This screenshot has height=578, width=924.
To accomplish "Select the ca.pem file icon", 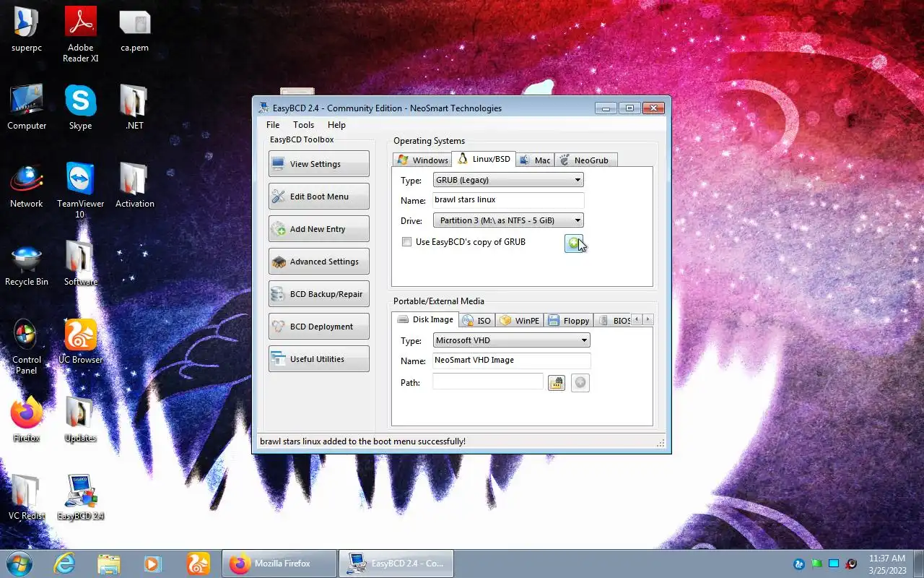I will coord(135,30).
